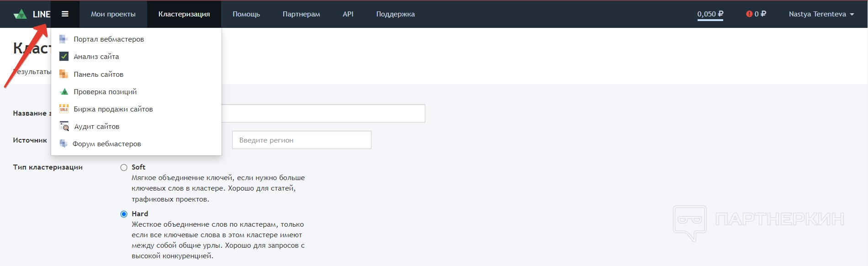Viewport: 868px width, 266px height.
Task: Open the Поддержка support link
Action: click(396, 14)
